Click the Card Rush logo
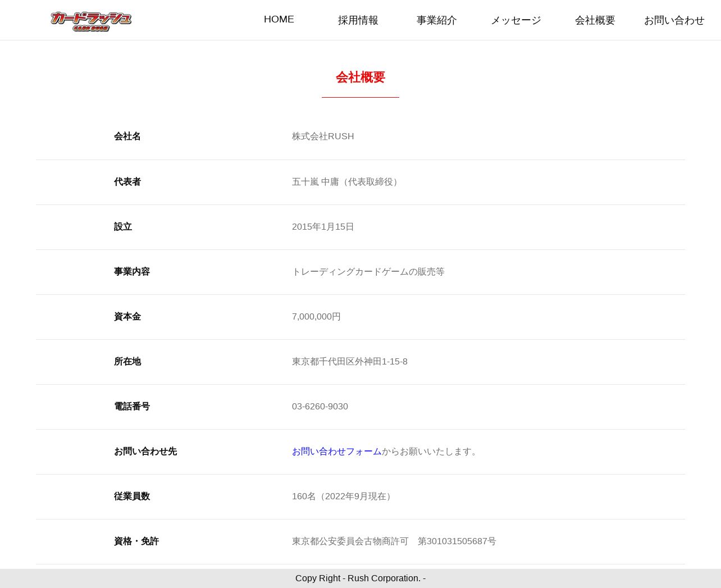 (x=91, y=21)
